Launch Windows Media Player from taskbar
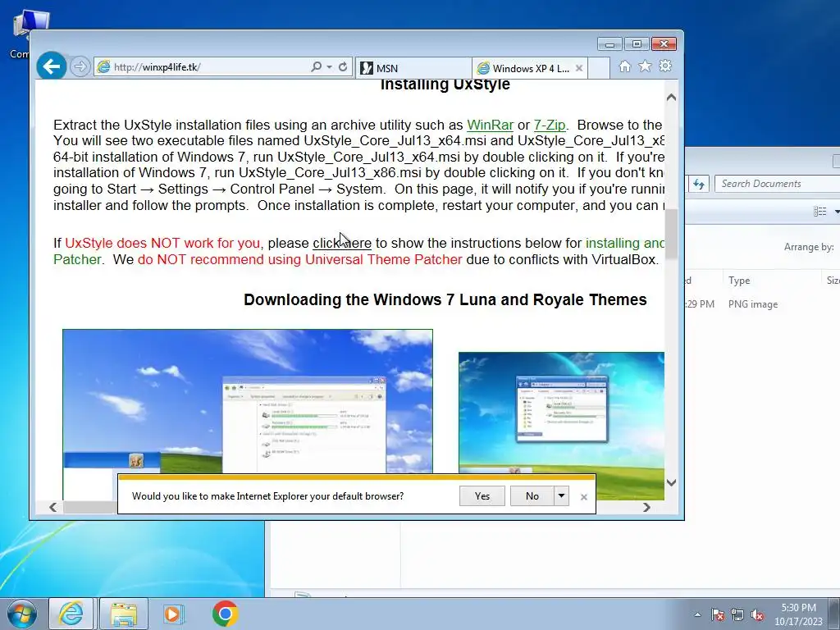Viewport: 840px width, 630px height. [173, 614]
